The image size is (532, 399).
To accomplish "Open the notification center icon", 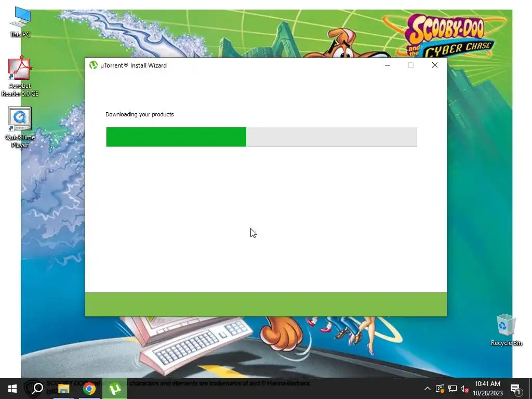I will pyautogui.click(x=515, y=389).
